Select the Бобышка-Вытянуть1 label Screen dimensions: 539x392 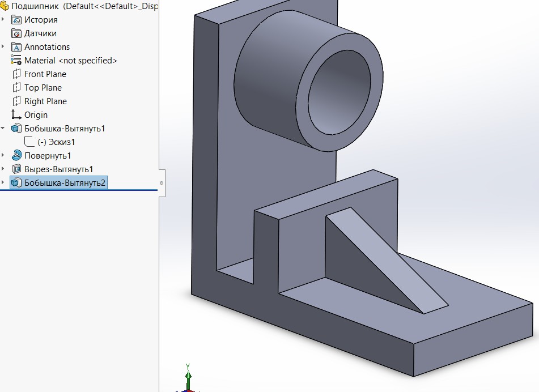point(65,129)
